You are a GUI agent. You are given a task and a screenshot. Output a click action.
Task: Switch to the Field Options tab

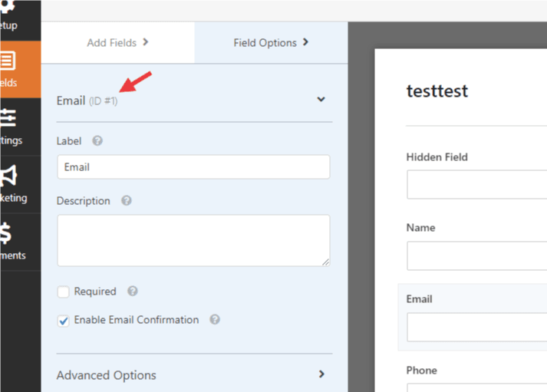272,42
